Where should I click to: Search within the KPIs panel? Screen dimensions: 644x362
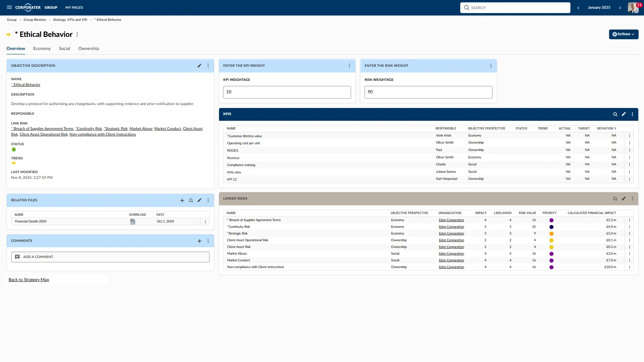615,114
